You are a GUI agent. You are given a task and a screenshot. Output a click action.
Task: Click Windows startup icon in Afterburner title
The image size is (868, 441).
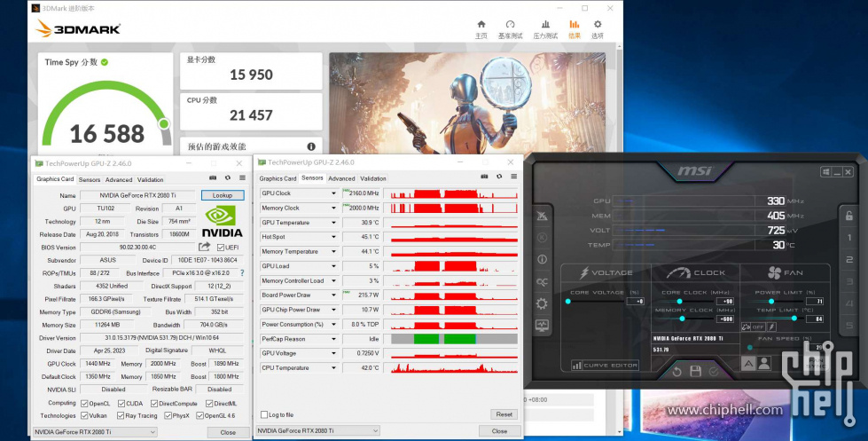(x=826, y=172)
